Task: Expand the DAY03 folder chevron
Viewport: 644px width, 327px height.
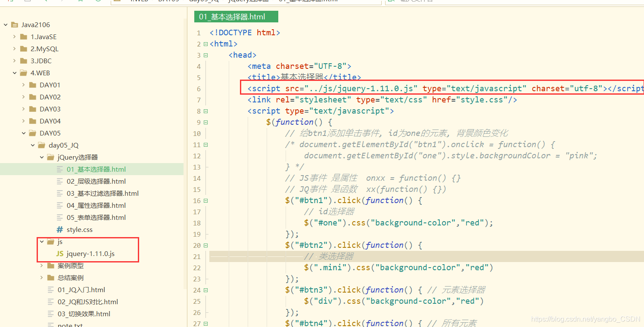Action: [x=24, y=109]
